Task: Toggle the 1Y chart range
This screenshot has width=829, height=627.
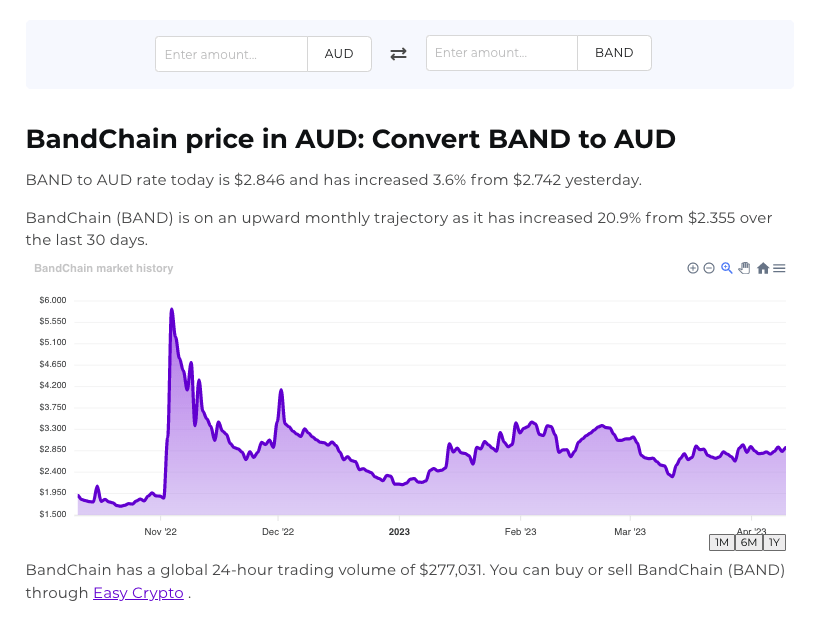Action: (773, 542)
